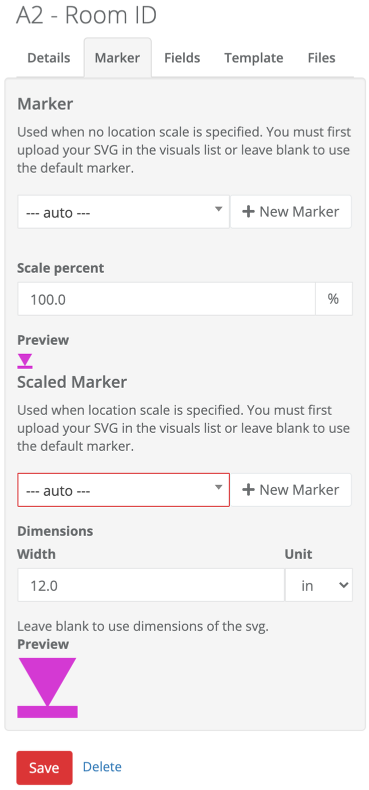
Task: Click the dropdown arrow of the first auto select
Action: pyautogui.click(x=218, y=209)
